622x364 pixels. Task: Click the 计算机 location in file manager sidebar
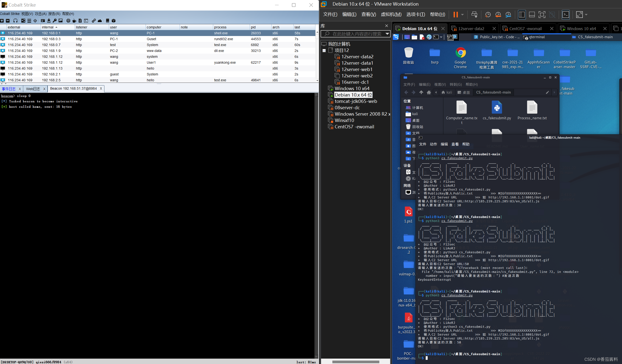pos(414,108)
